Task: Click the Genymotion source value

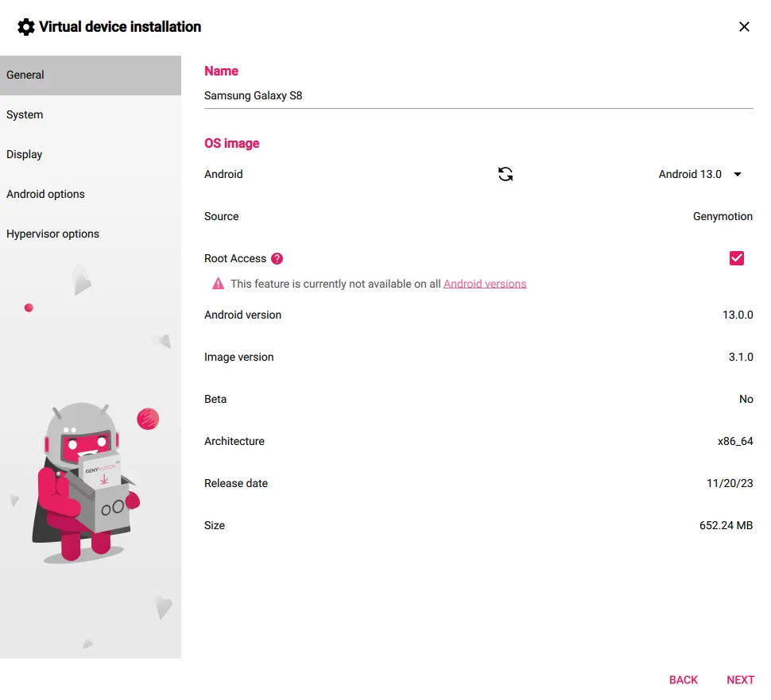Action: [723, 217]
